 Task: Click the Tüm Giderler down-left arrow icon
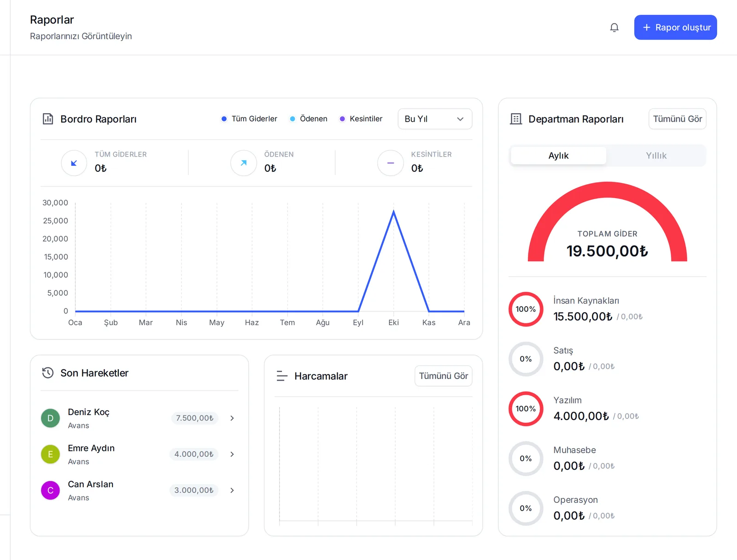[74, 163]
